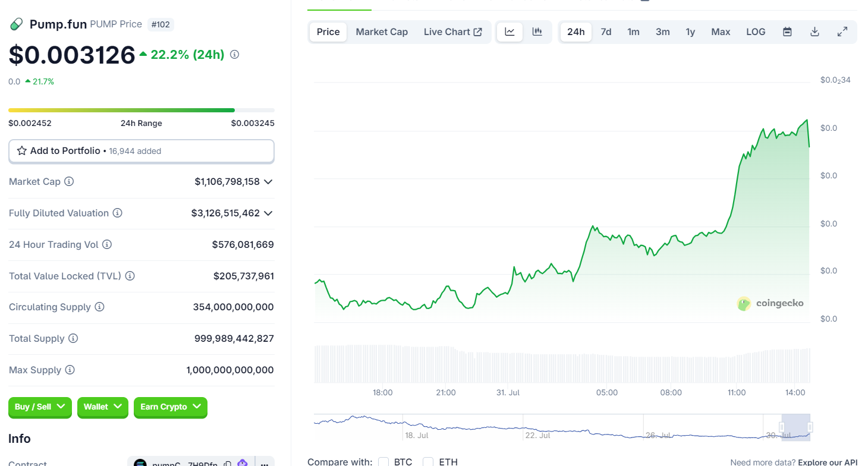The height and width of the screenshot is (466, 868).
Task: Click the Add to Portfolio button
Action: (x=141, y=151)
